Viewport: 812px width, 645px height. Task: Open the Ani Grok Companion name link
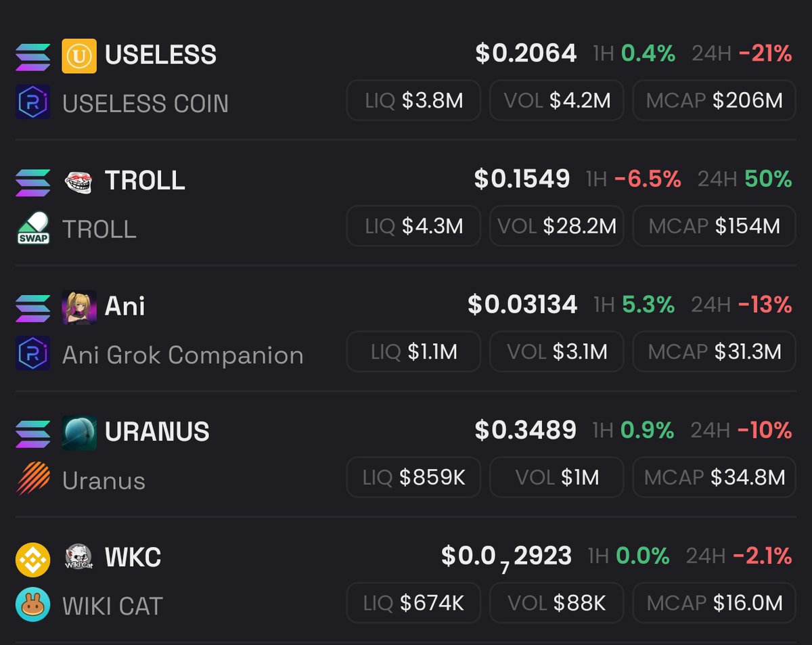pos(183,355)
